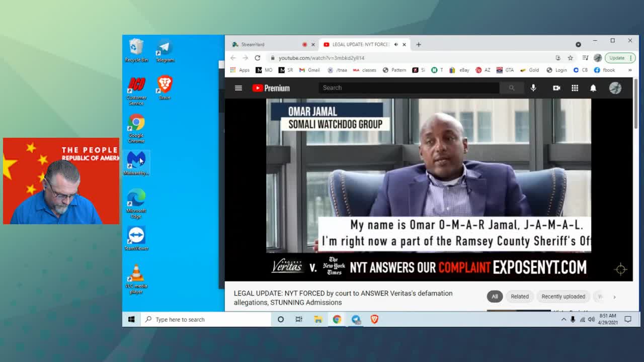
Task: Click the Telegram icon in taskbar
Action: click(x=356, y=319)
